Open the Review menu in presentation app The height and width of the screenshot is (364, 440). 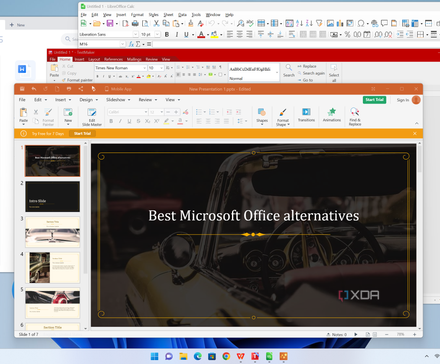(148, 100)
